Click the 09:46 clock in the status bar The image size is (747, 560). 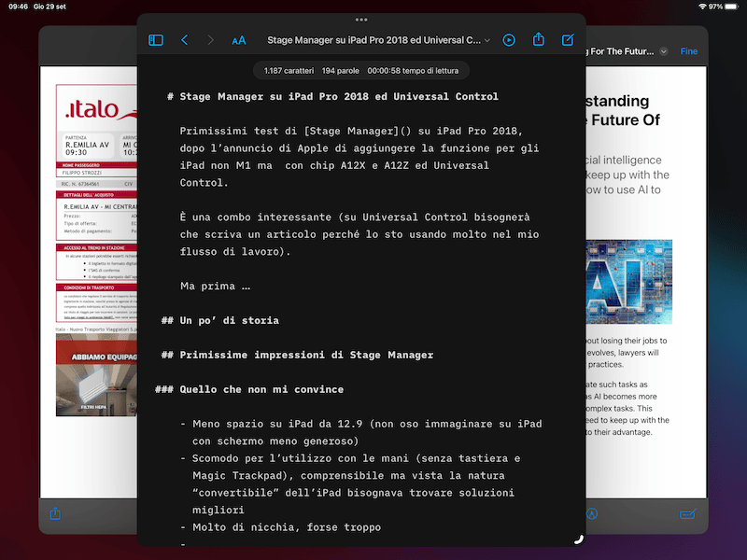[x=18, y=7]
